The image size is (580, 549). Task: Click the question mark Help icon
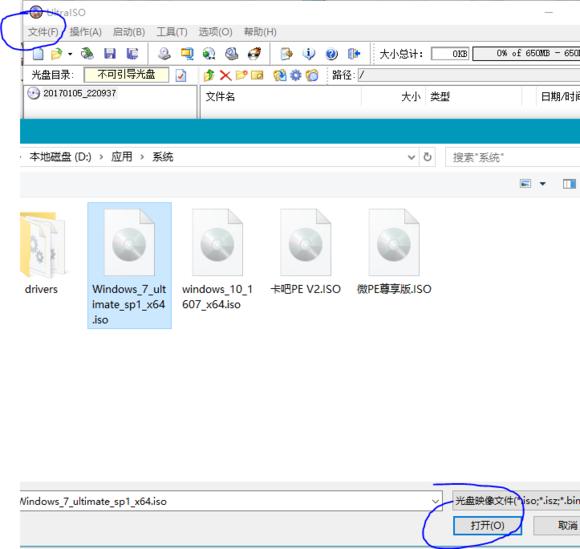pyautogui.click(x=331, y=54)
